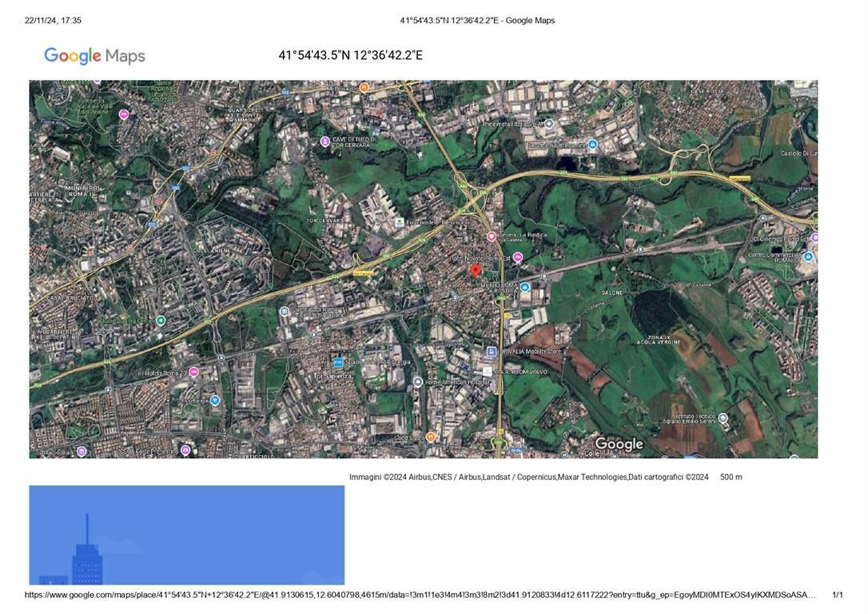The image size is (868, 614).
Task: Open the UCI Cinemas Roma Est marker
Action: point(814,237)
